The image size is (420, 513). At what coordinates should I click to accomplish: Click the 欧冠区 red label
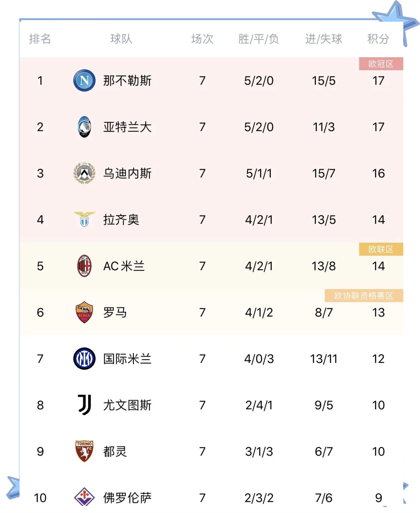[x=381, y=64]
